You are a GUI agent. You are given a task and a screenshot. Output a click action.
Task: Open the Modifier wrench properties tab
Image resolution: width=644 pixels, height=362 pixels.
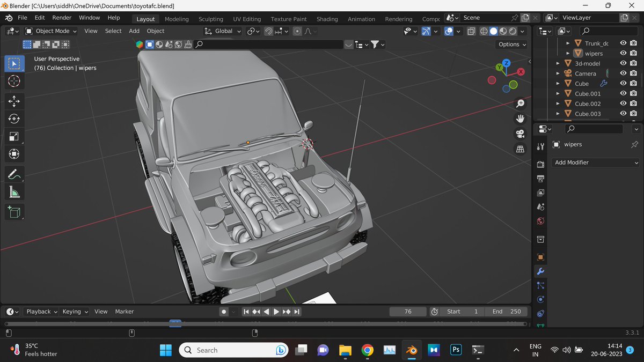point(540,271)
